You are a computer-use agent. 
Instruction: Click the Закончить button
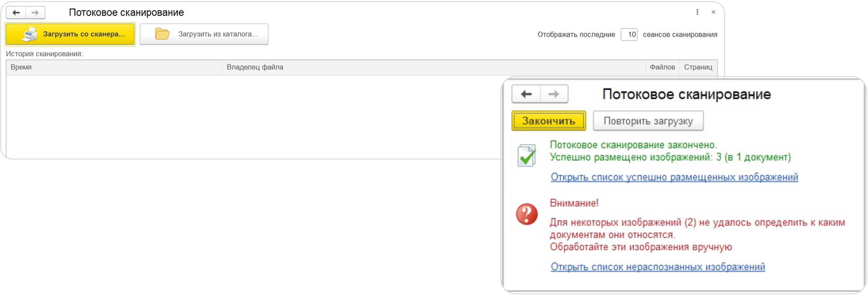tap(549, 121)
